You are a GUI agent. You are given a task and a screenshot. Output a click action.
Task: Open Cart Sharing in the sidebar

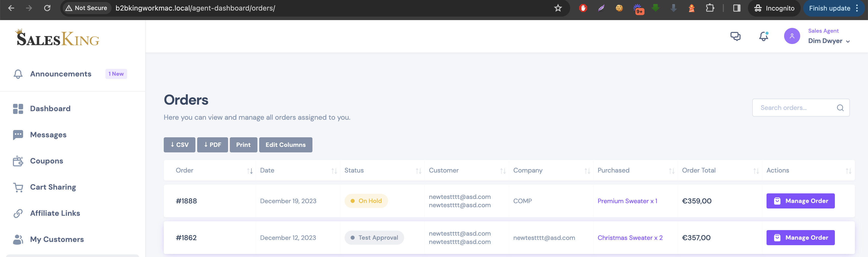pos(44,187)
